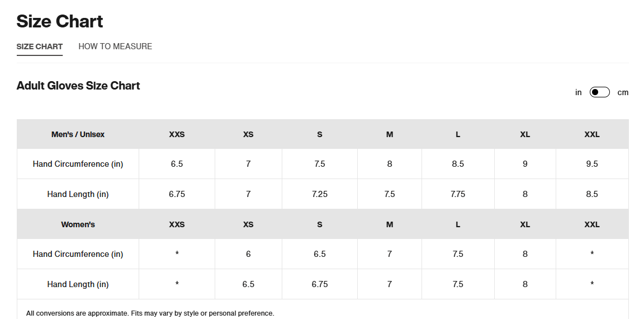Click the main Size Chart page heading

tap(60, 21)
